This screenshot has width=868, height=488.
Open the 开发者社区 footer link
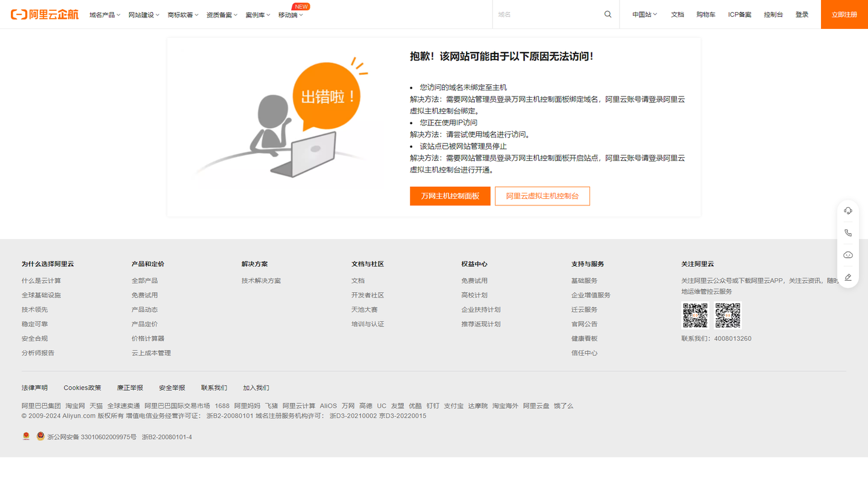368,295
